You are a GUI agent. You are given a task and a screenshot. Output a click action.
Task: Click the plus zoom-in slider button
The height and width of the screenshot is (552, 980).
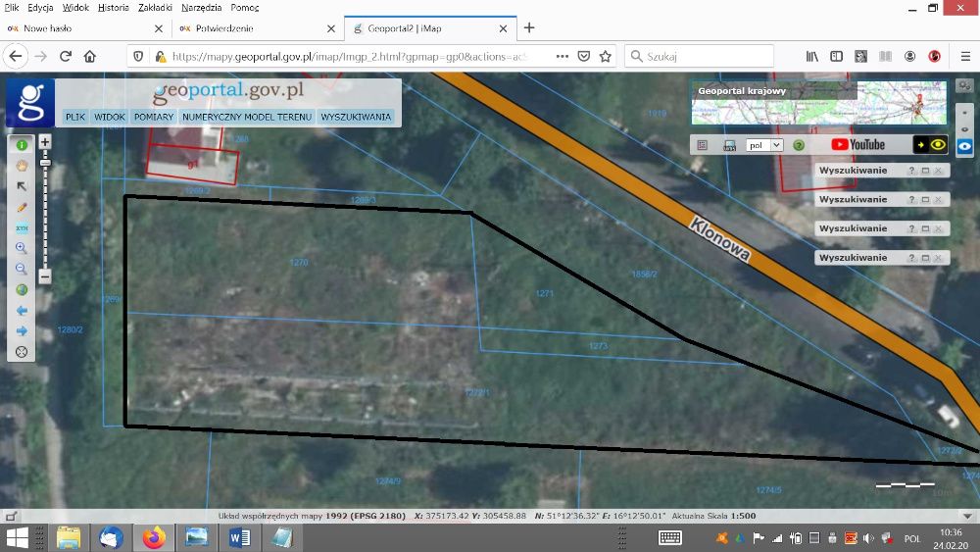click(45, 142)
